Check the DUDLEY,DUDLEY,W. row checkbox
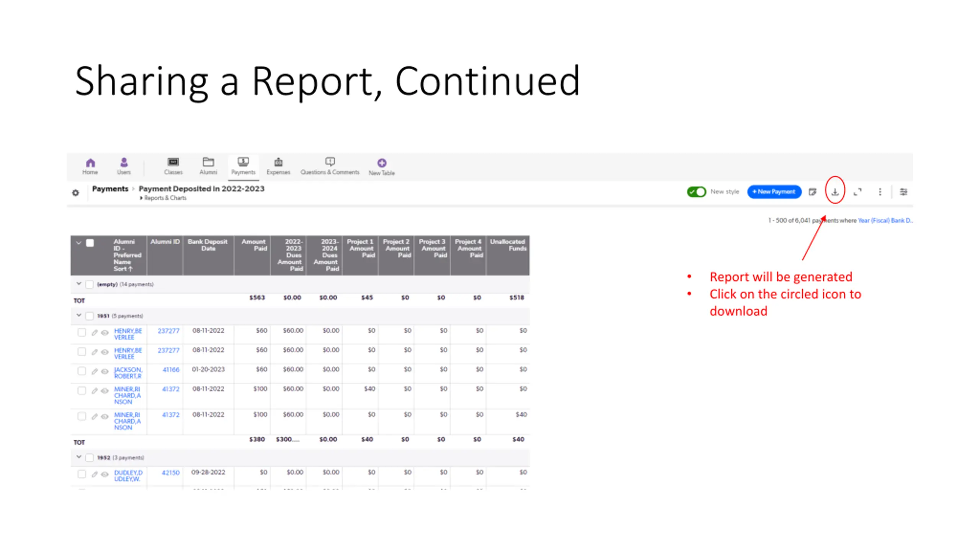Image resolution: width=980 pixels, height=551 pixels. point(82,474)
